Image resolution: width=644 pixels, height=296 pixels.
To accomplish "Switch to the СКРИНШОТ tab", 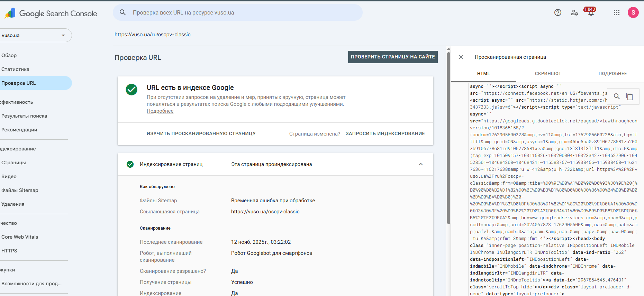I will tap(548, 74).
